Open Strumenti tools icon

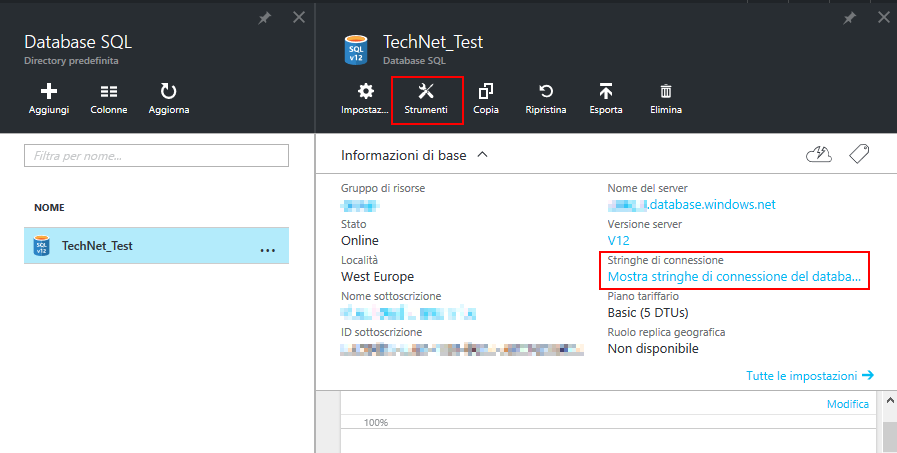pos(426,91)
